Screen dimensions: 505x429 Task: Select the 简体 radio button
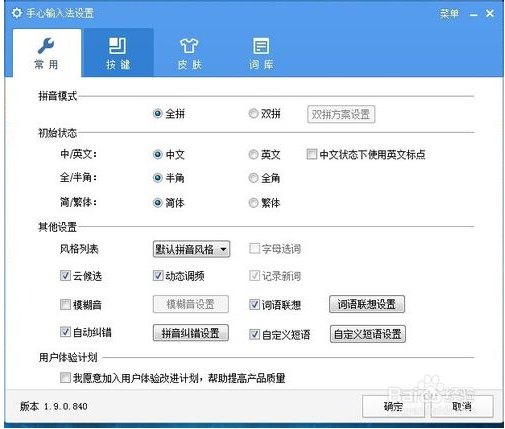coord(157,202)
